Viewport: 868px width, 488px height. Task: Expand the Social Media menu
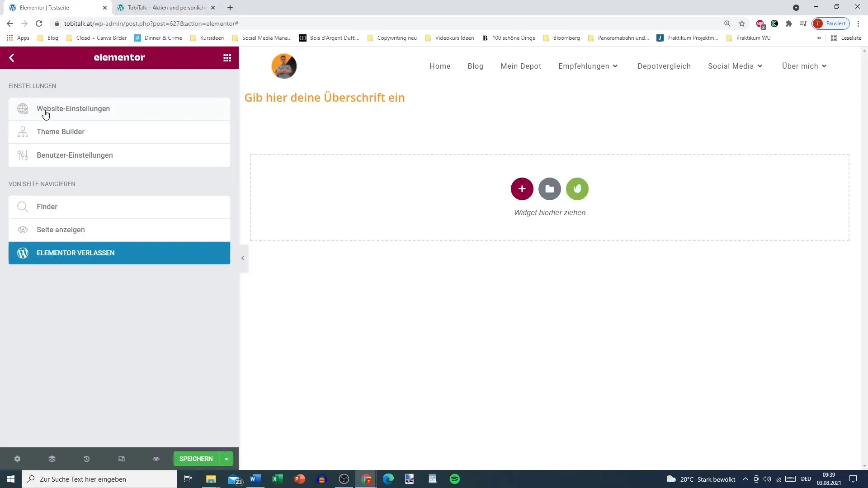point(736,66)
